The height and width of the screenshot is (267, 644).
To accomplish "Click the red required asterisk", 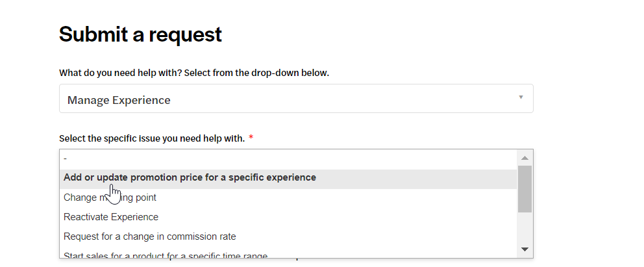I will click(251, 138).
